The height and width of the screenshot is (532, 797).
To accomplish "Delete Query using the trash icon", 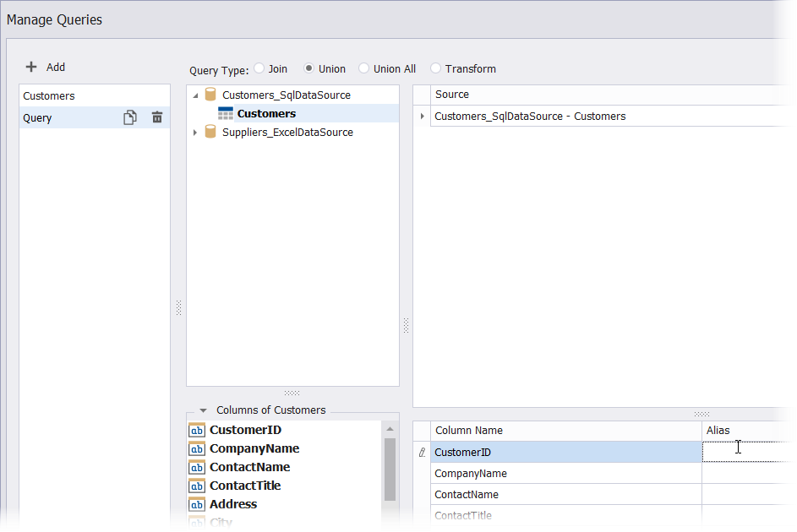I will [157, 118].
